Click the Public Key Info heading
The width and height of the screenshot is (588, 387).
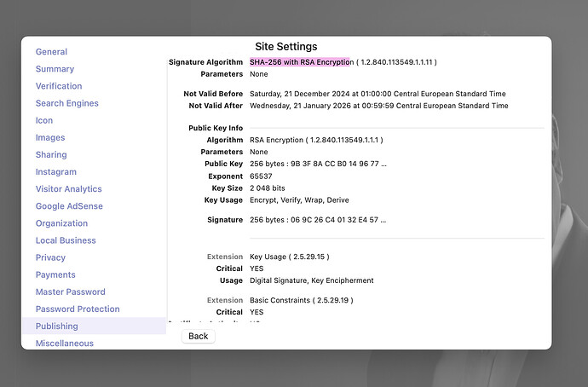pos(216,128)
